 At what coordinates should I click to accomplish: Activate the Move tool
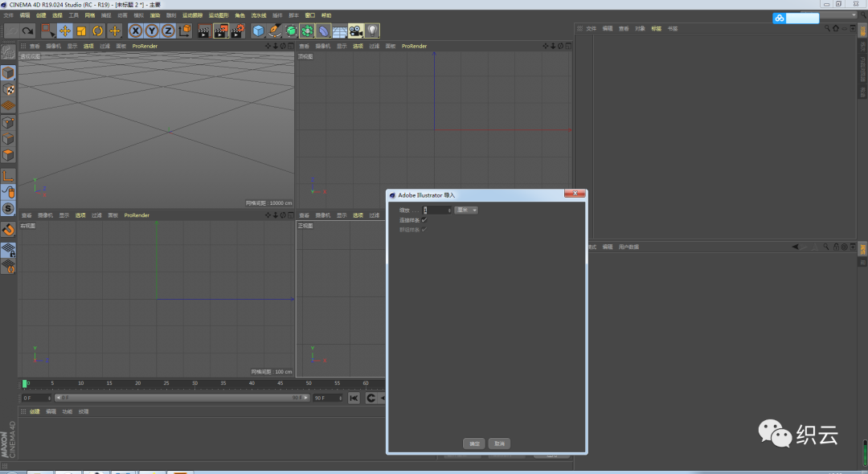coord(65,31)
